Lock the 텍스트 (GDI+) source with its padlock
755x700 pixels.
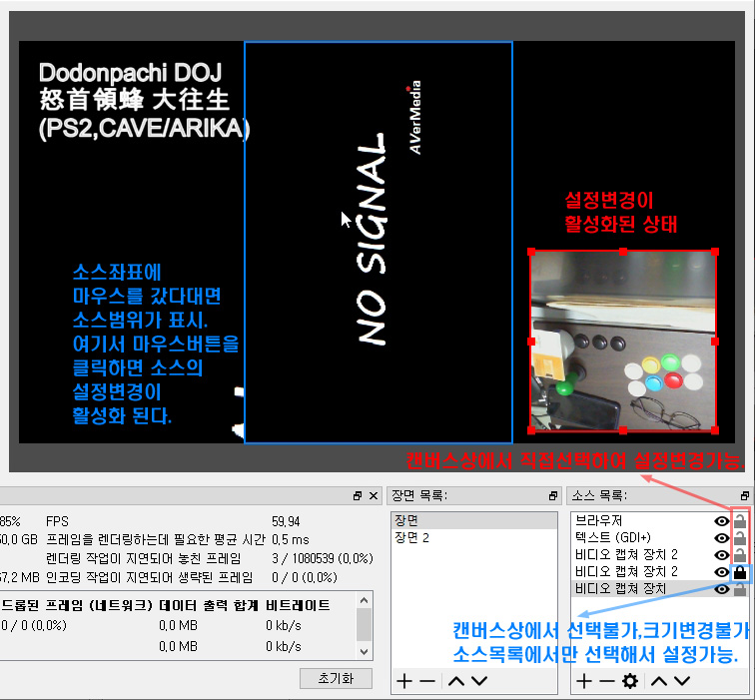pyautogui.click(x=740, y=538)
